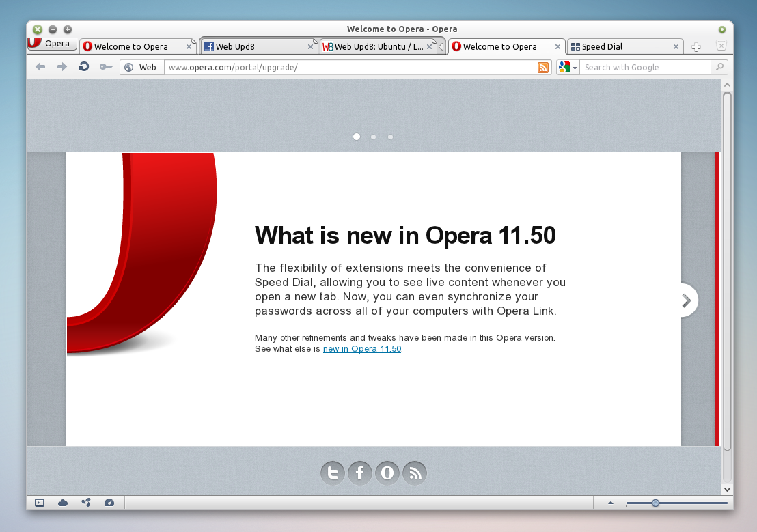The image size is (757, 532).
Task: Close the active Welcome to Opera tab
Action: tap(558, 47)
